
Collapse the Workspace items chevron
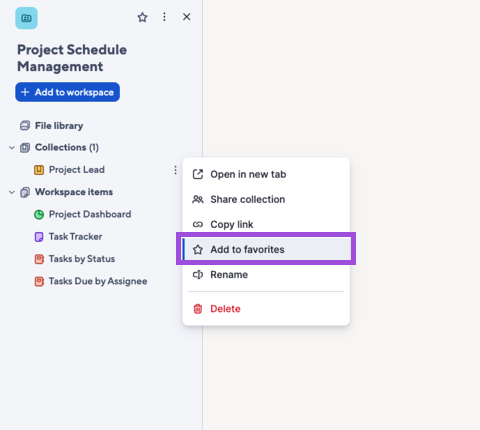click(12, 192)
